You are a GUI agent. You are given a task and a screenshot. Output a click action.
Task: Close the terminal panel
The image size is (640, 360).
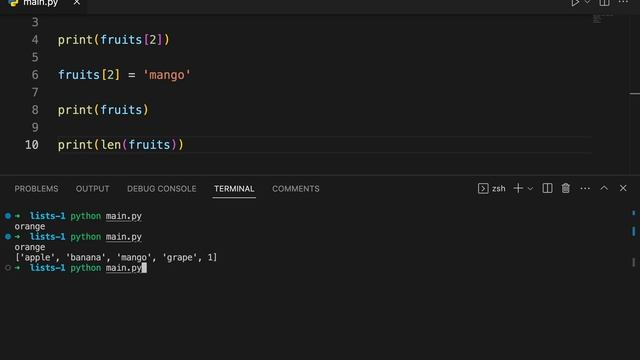coord(623,188)
